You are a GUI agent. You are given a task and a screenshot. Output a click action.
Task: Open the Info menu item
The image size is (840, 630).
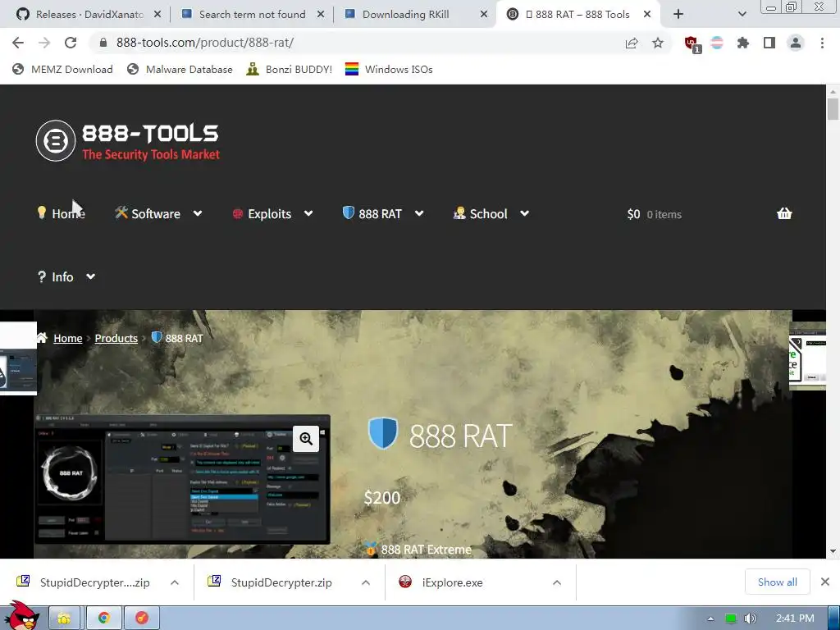[55, 277]
